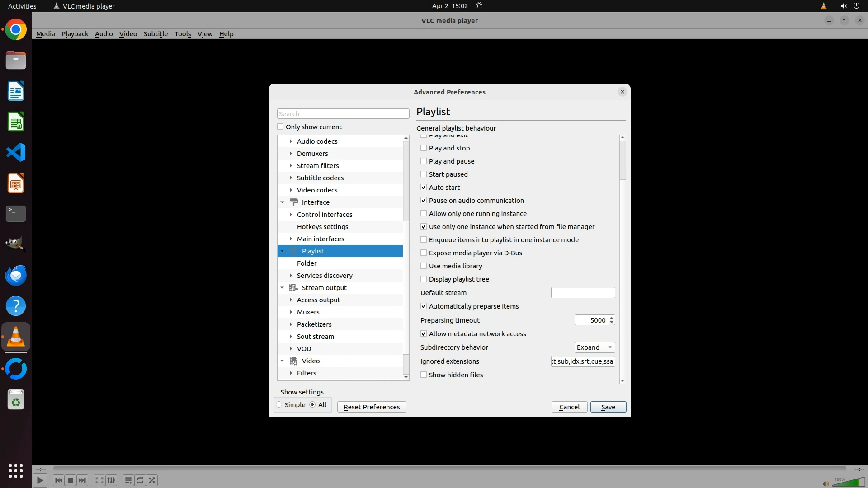Enable the Start paused checkbox
This screenshot has height=488, width=868.
424,174
